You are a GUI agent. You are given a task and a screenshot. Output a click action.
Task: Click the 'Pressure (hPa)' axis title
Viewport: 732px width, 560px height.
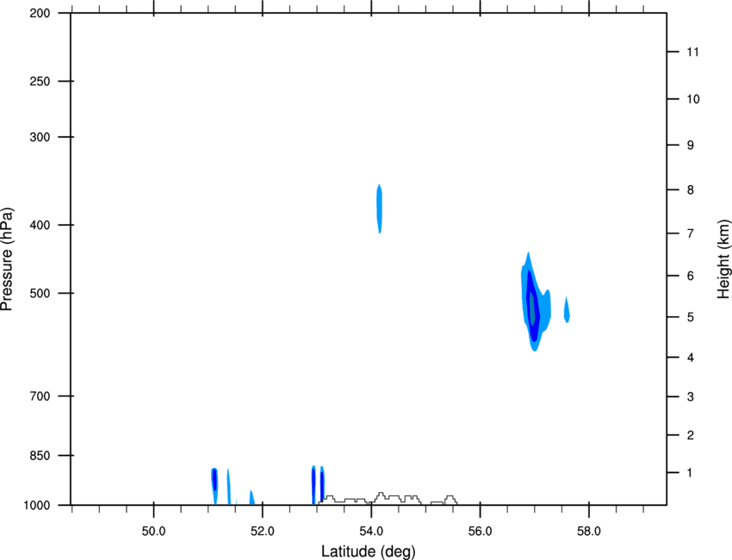[7, 258]
